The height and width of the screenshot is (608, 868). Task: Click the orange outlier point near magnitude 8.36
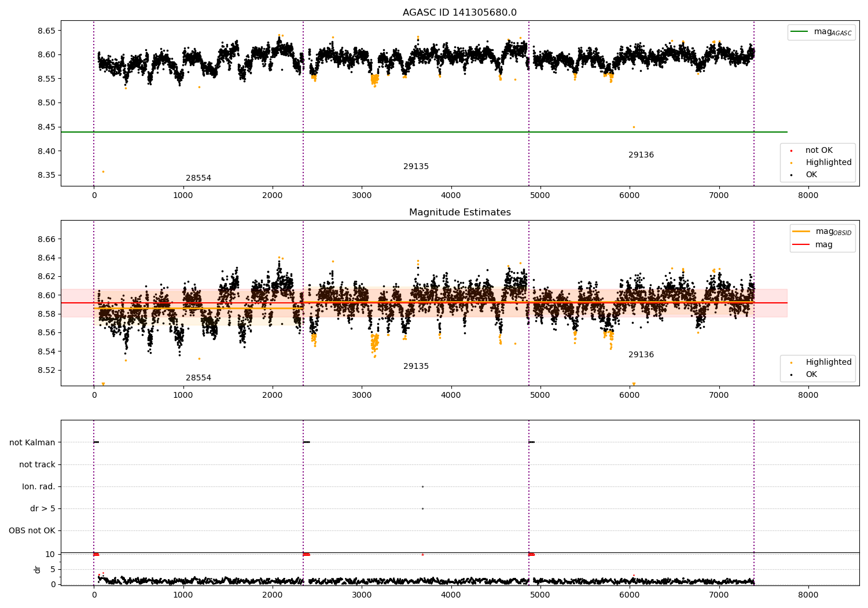coord(103,171)
